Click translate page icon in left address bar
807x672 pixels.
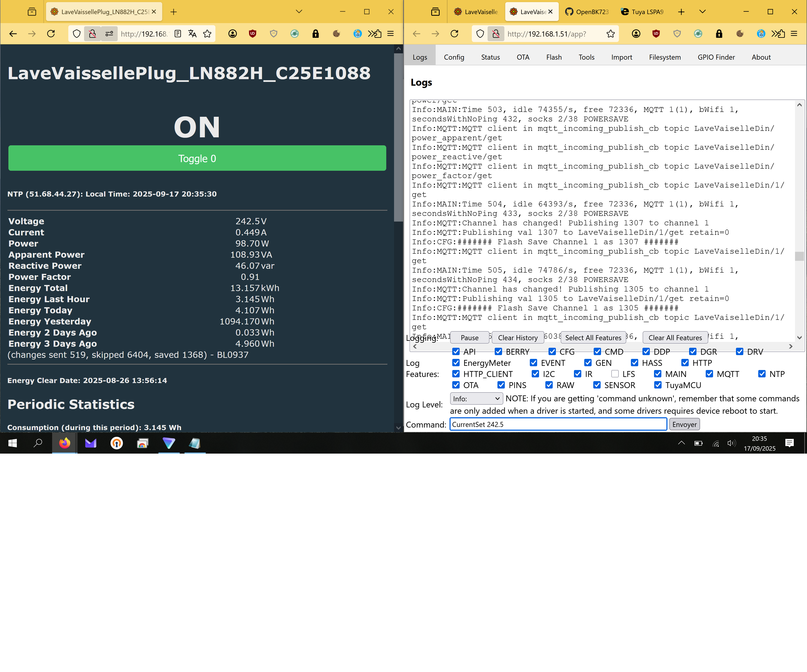coord(192,34)
